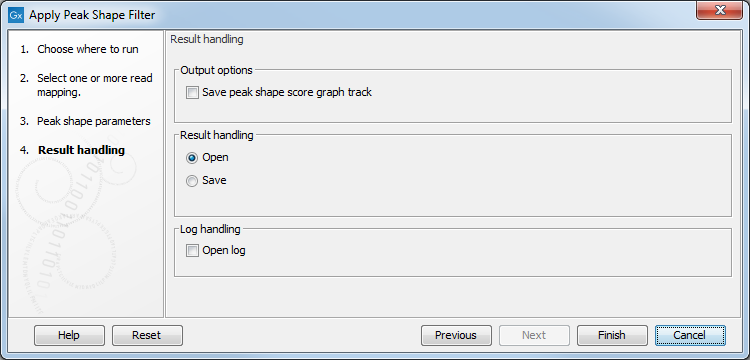Open the Help button

(x=69, y=335)
